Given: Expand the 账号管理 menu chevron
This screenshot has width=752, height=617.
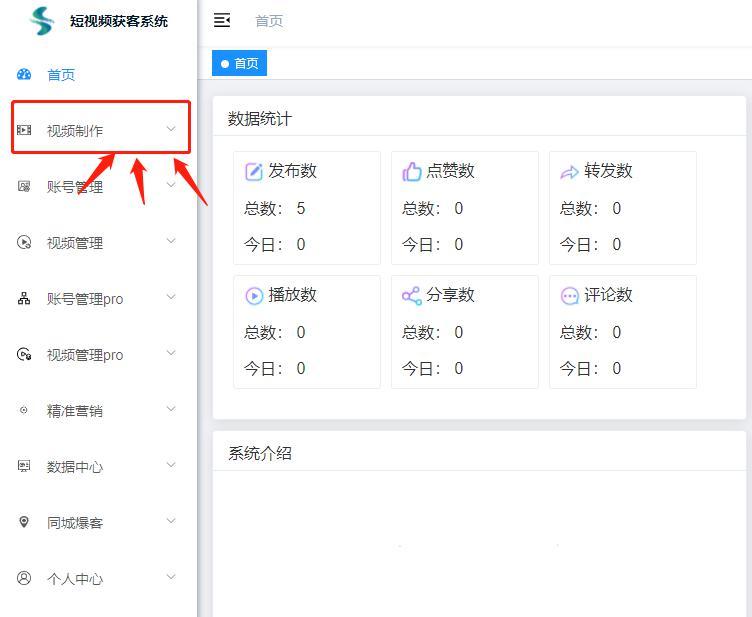Looking at the screenshot, I should pos(171,185).
